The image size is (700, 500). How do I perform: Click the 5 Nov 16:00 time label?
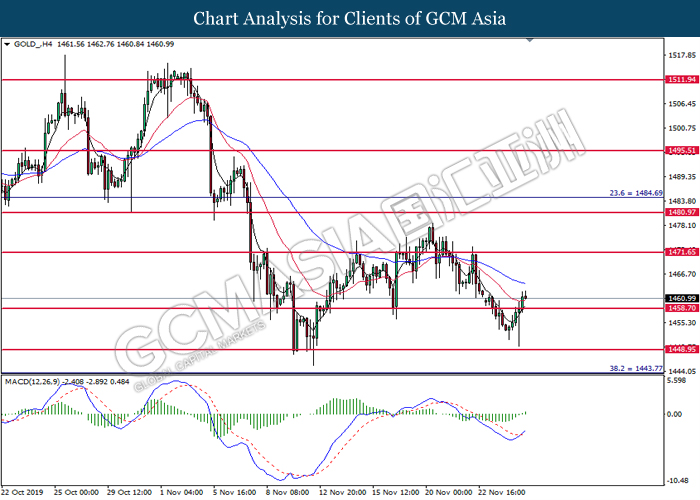[x=234, y=492]
